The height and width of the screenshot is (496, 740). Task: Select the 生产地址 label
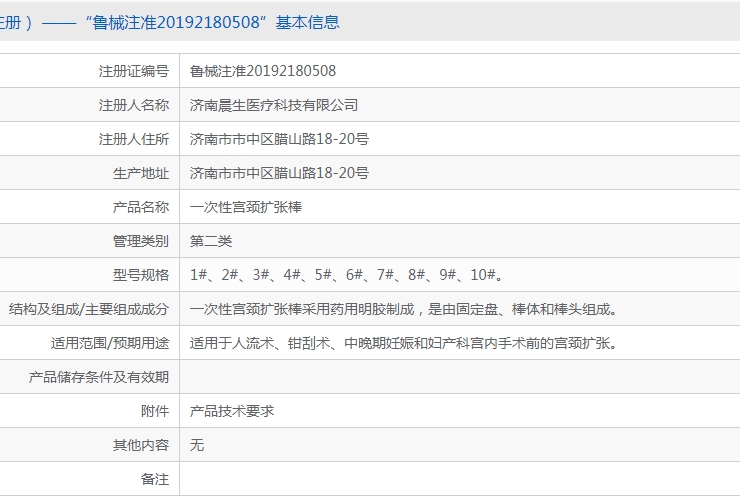click(141, 173)
